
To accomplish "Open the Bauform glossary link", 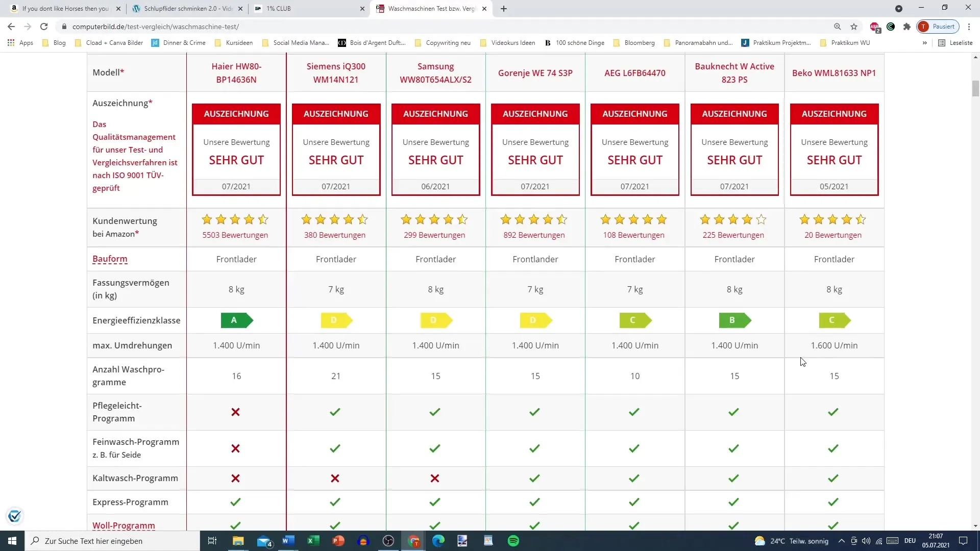I will pyautogui.click(x=110, y=259).
